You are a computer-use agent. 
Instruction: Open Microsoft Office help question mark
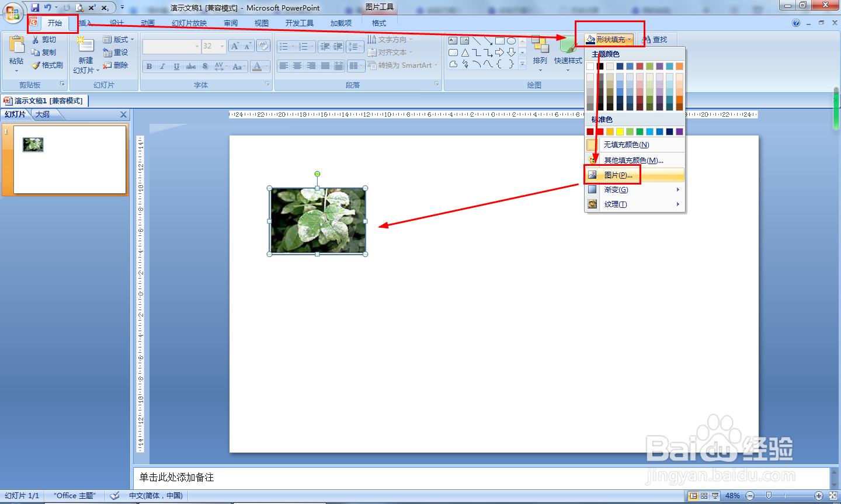coord(796,23)
